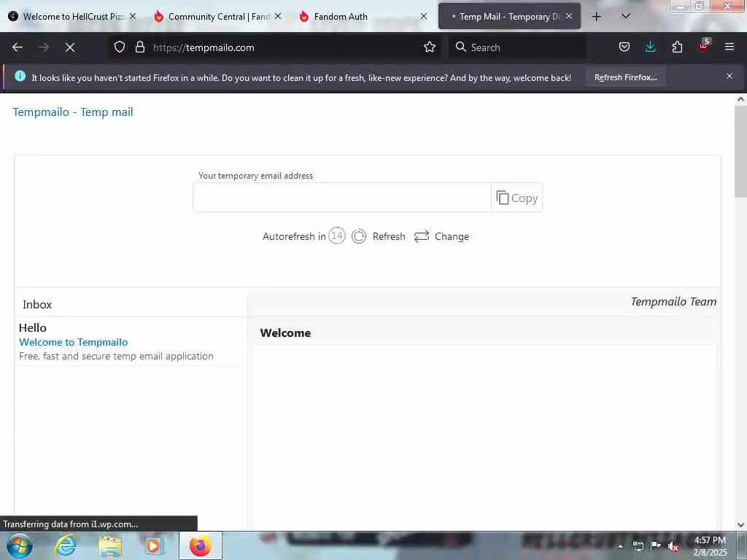747x560 pixels.
Task: Click the site security padlock icon
Action: 139,47
